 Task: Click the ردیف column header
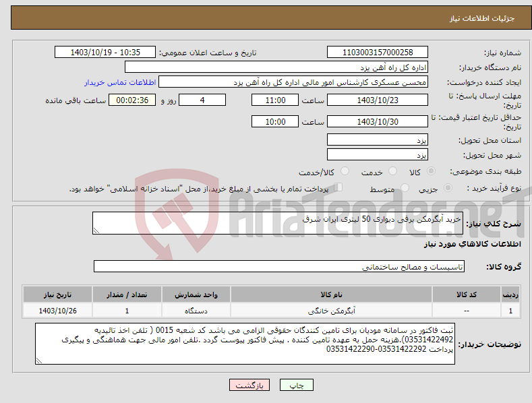point(510,294)
